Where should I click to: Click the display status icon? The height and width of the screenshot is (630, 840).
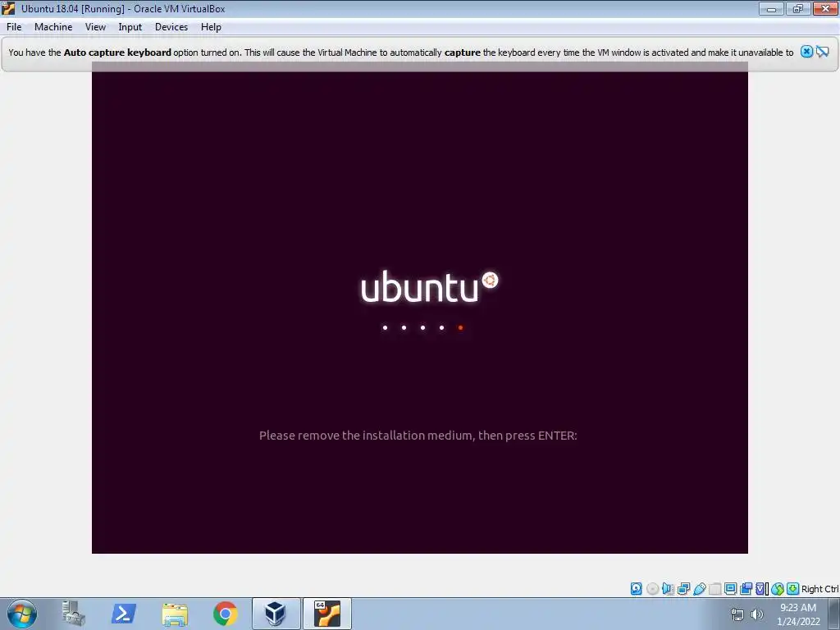tap(730, 589)
